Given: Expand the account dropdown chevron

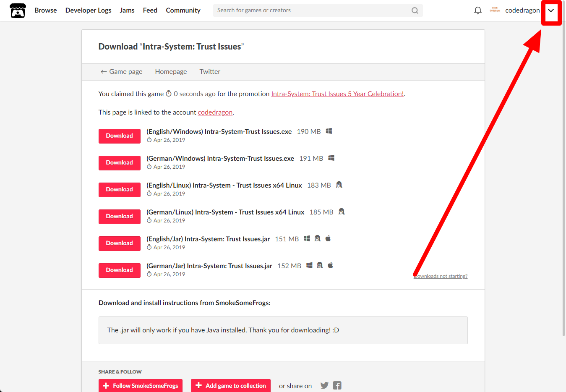Looking at the screenshot, I should 551,10.
